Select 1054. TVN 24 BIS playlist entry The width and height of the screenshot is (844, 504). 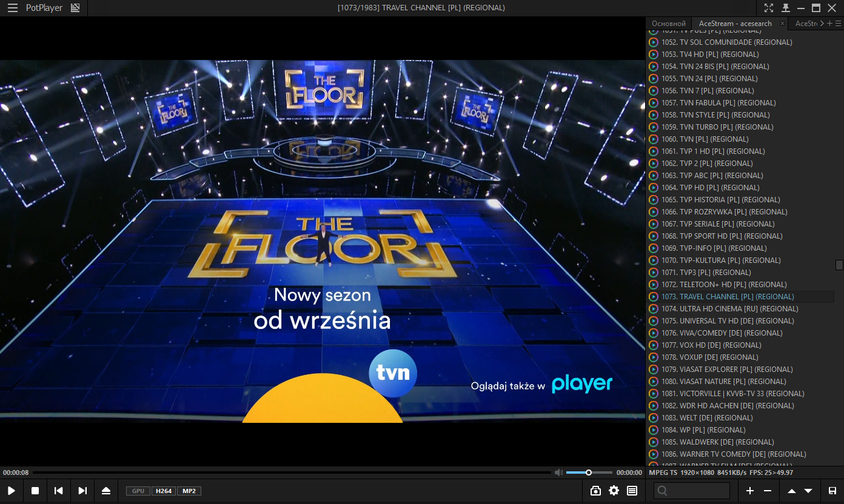click(x=740, y=67)
